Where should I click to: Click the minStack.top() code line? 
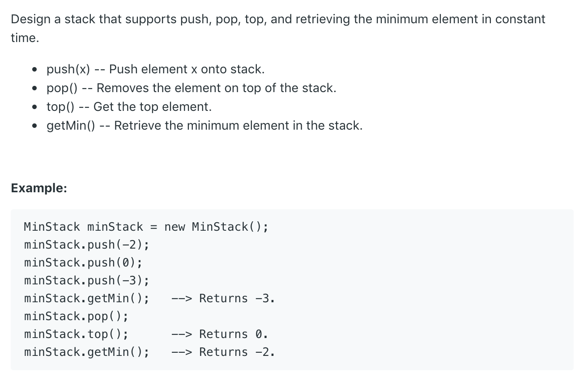[x=76, y=334]
